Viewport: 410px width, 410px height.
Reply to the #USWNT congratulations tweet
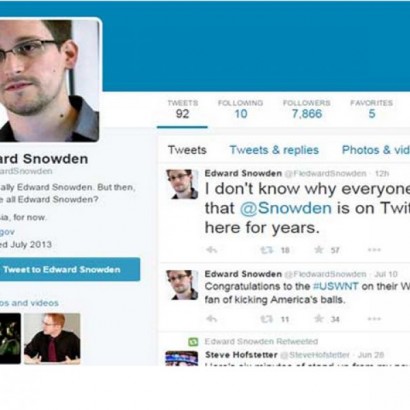pos(212,319)
